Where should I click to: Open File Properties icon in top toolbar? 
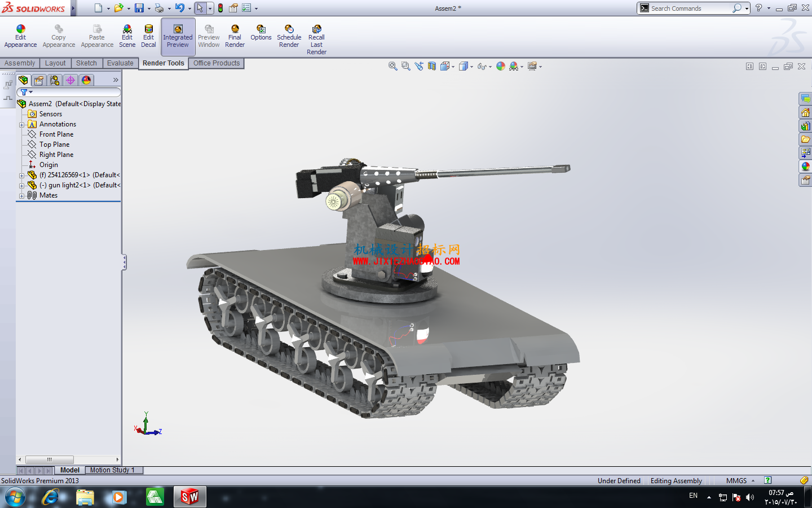tap(233, 8)
